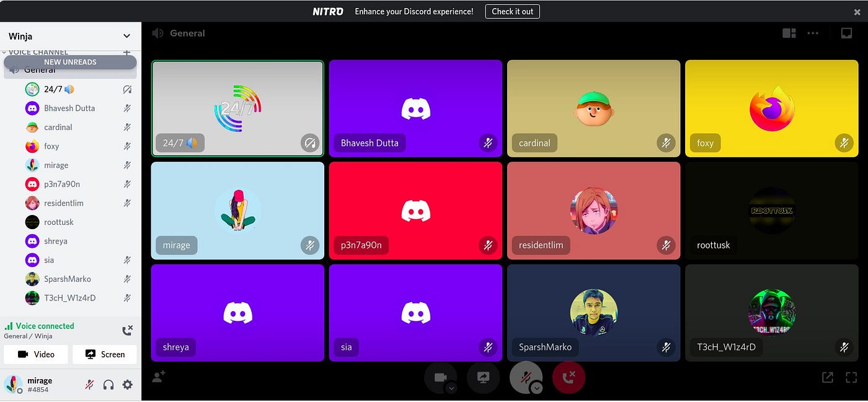
Task: Open the shreya video tile
Action: click(x=237, y=313)
